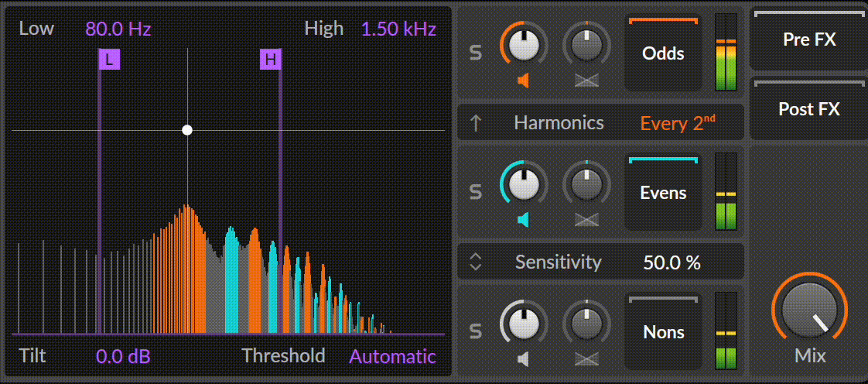The height and width of the screenshot is (384, 868).
Task: Click the up arrow beside Harmonics
Action: point(475,122)
